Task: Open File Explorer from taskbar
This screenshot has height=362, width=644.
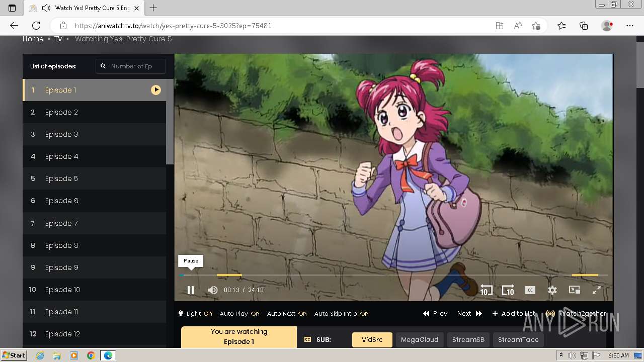Action: (57, 355)
